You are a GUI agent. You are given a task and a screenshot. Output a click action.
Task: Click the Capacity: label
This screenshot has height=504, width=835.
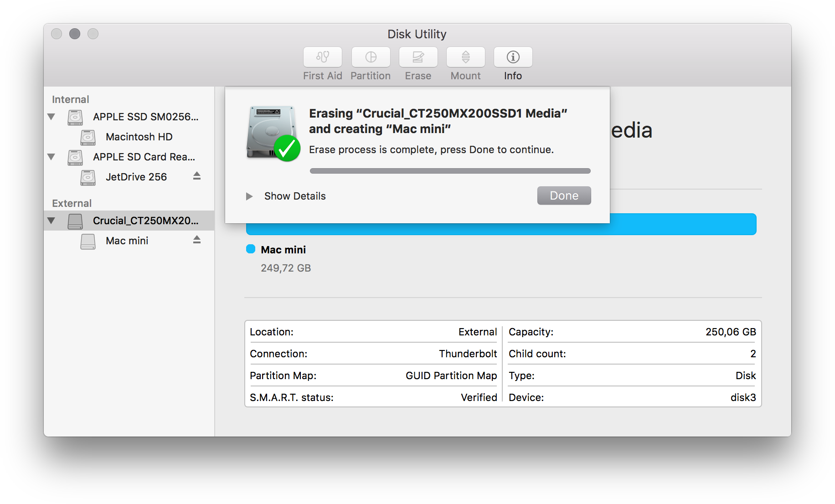pyautogui.click(x=531, y=332)
